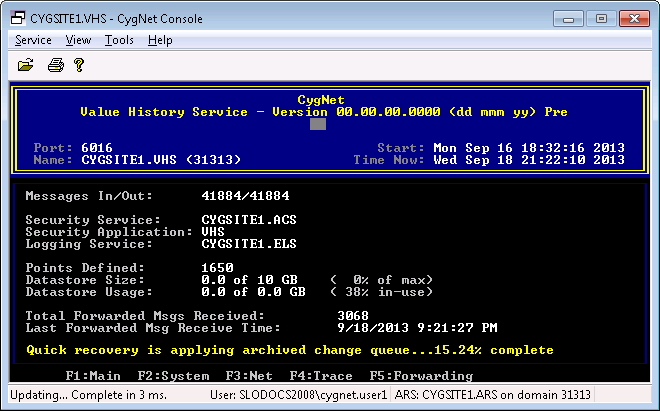Click the status bar ARS CYGSITE1.ARS entry
Screen dimensions: 660x411
[492, 395]
